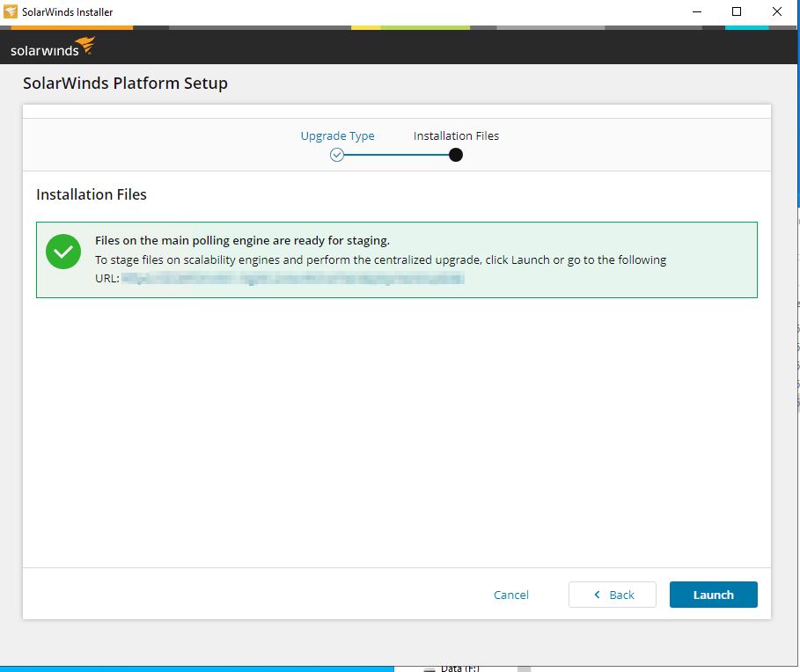The height and width of the screenshot is (672, 800).
Task: Click the green success checkmark icon
Action: (63, 252)
